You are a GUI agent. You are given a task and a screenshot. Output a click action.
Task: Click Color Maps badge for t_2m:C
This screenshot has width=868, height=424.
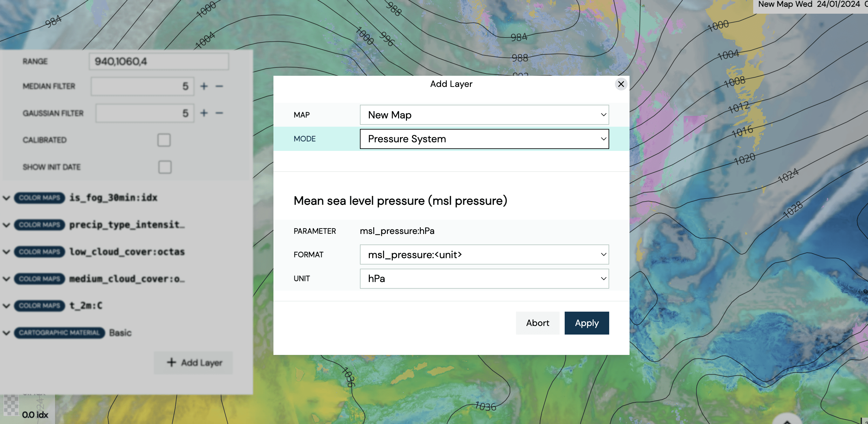click(39, 306)
